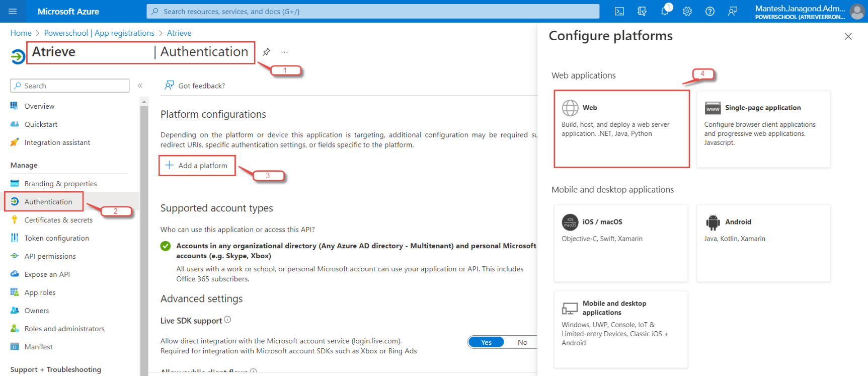Viewport: 868px width, 376px height.
Task: Click the help question mark icon
Action: click(710, 11)
